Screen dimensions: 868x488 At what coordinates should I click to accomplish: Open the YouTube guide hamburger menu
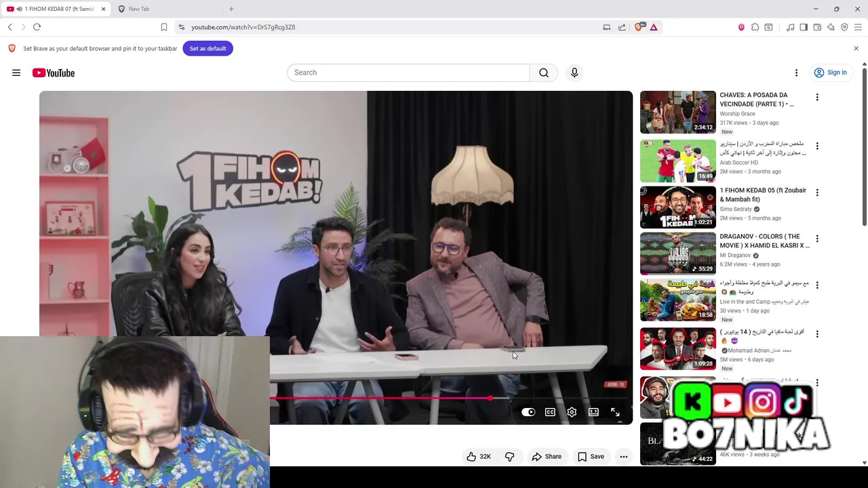(x=16, y=73)
